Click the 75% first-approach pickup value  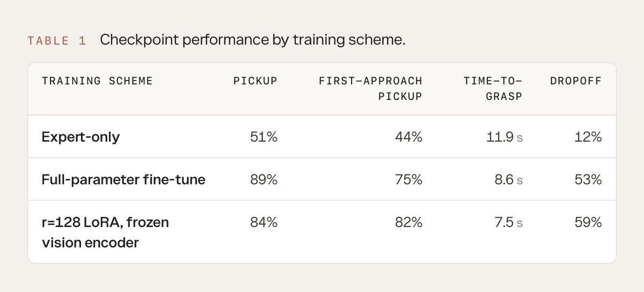[x=409, y=179]
